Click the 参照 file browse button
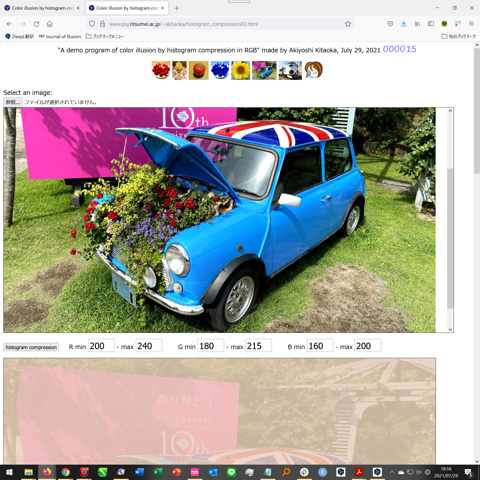 coord(13,102)
